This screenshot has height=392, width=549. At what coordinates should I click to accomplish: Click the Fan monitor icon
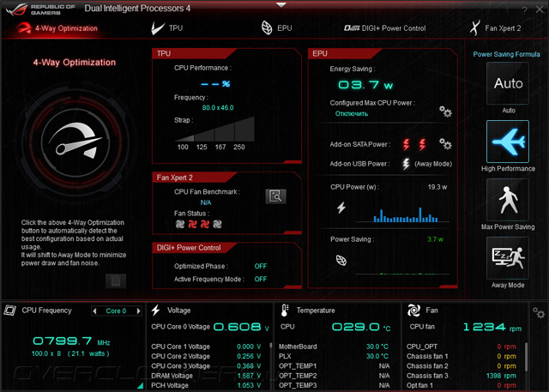pyautogui.click(x=413, y=311)
